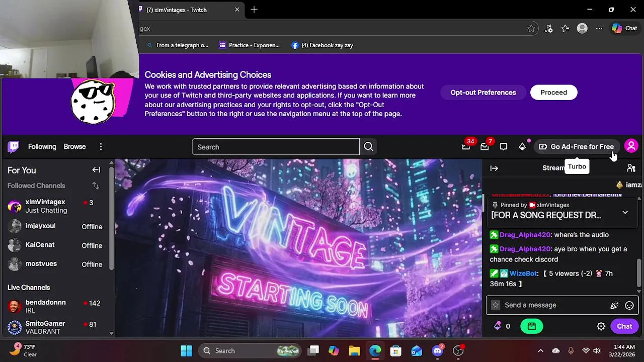Open the celebration party popper icon in chat

click(614, 305)
